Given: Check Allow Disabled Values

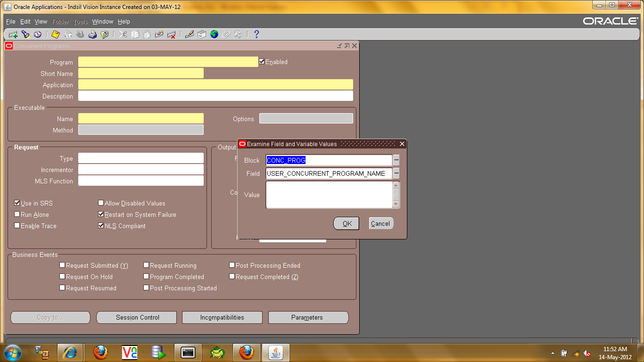Looking at the screenshot, I should pos(101,203).
